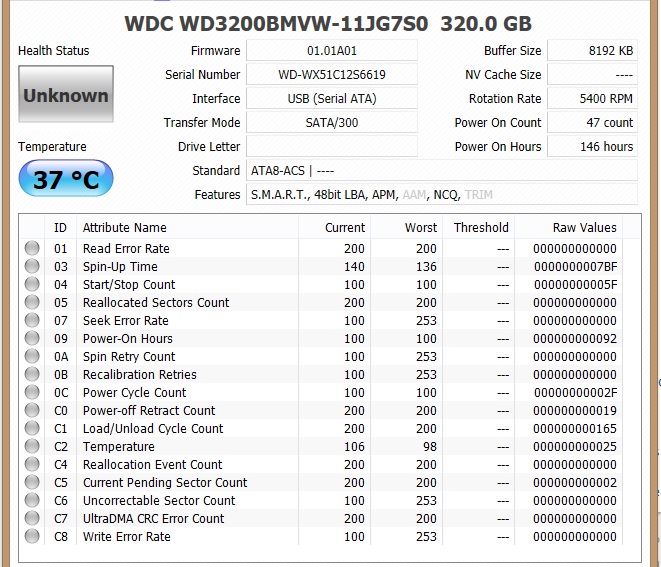661x567 pixels.
Task: Select the Spin-Up Time worst value 136
Action: 426,267
